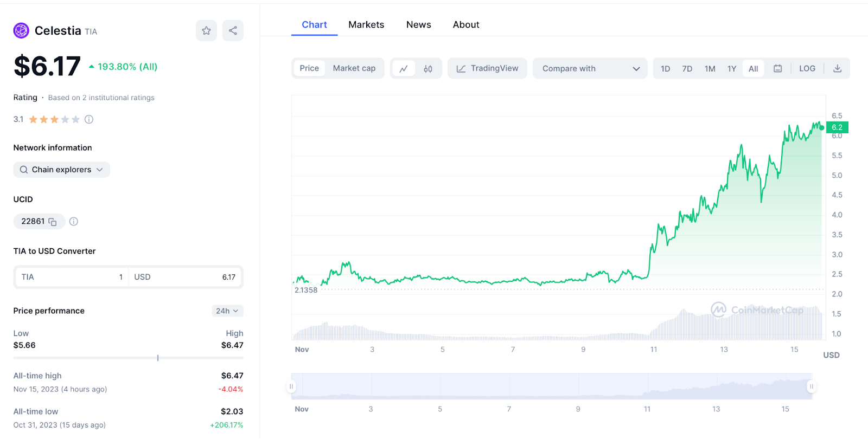Open the calendar date range icon
Viewport: 868px width, 439px height.
pyautogui.click(x=777, y=68)
